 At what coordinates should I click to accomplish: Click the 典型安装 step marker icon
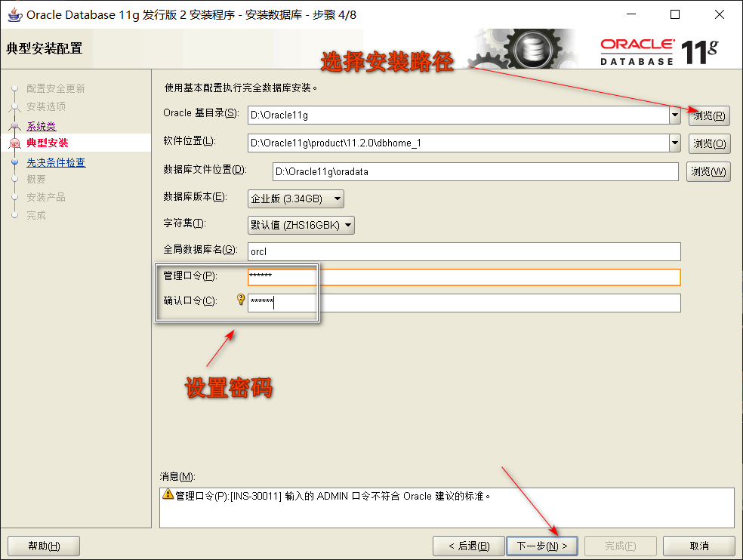[x=14, y=143]
